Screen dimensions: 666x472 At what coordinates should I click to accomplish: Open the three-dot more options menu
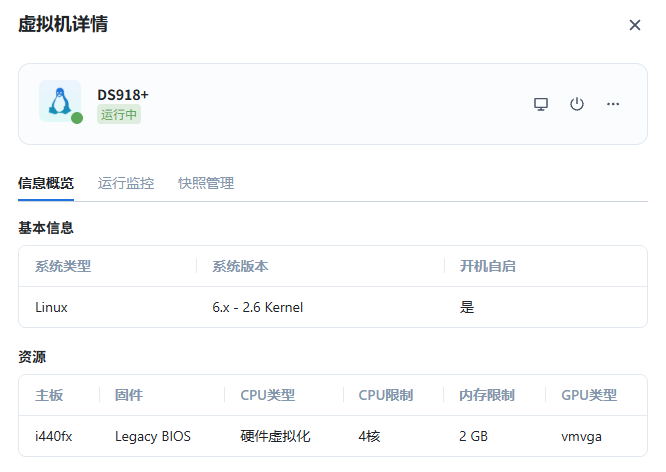point(612,104)
